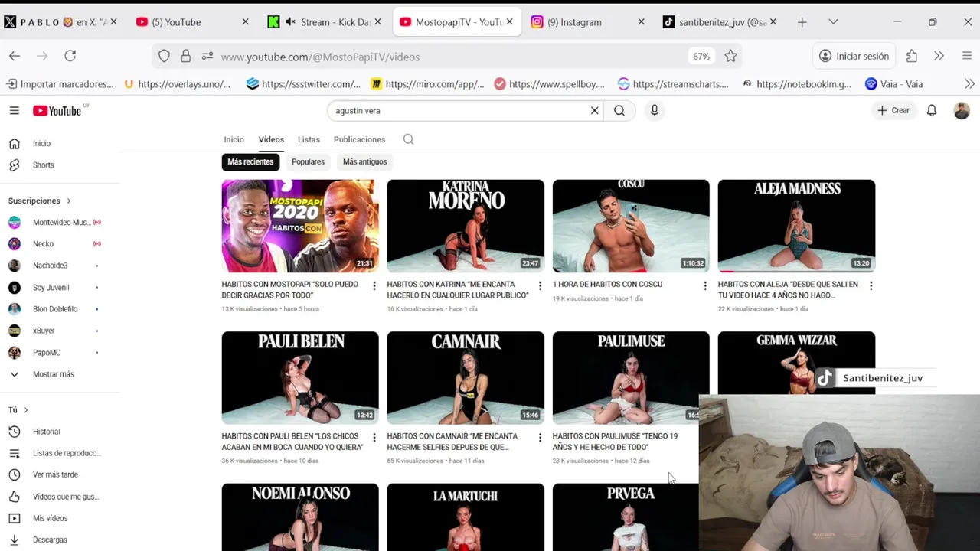Reset the 67% zoom level indicator
This screenshot has width=980, height=551.
click(x=701, y=57)
